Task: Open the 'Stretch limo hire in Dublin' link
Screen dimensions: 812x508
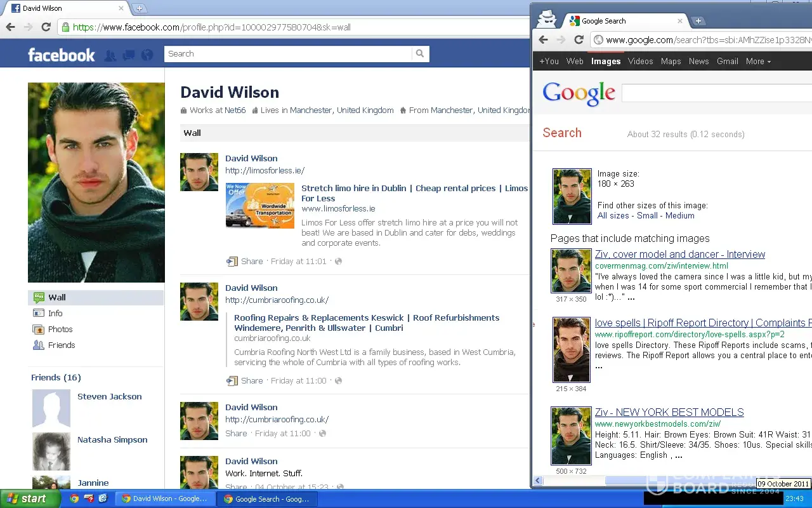Action: 414,193
